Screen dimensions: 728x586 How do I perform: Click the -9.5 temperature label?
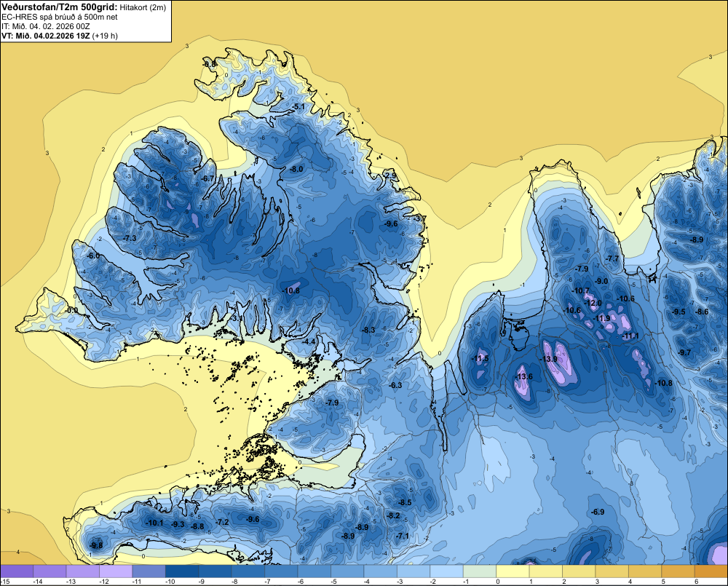[678, 312]
